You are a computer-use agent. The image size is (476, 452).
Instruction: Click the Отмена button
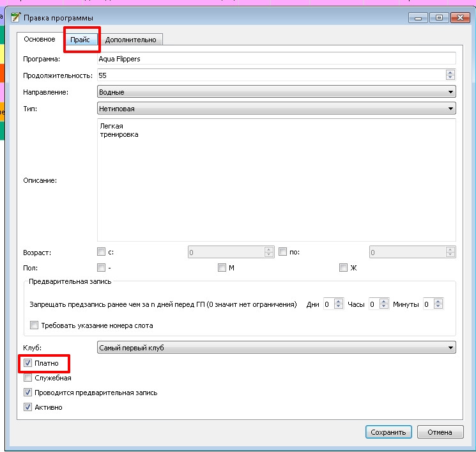440,432
